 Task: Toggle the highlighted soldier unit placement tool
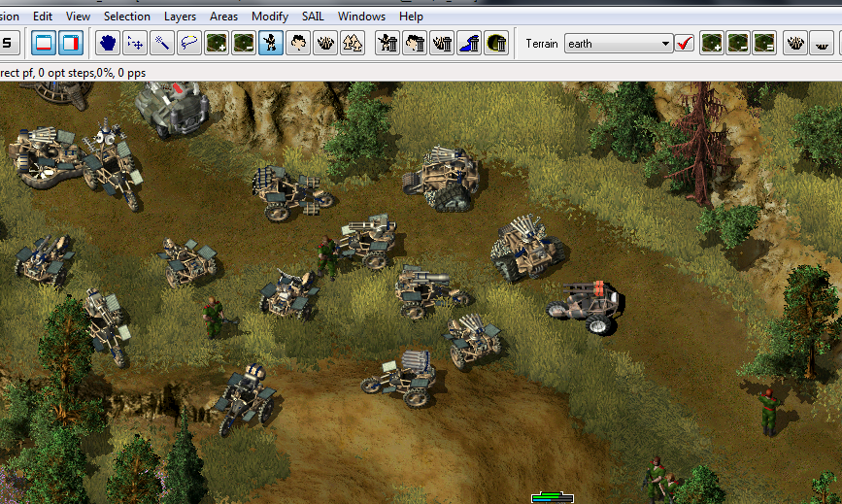click(x=271, y=43)
